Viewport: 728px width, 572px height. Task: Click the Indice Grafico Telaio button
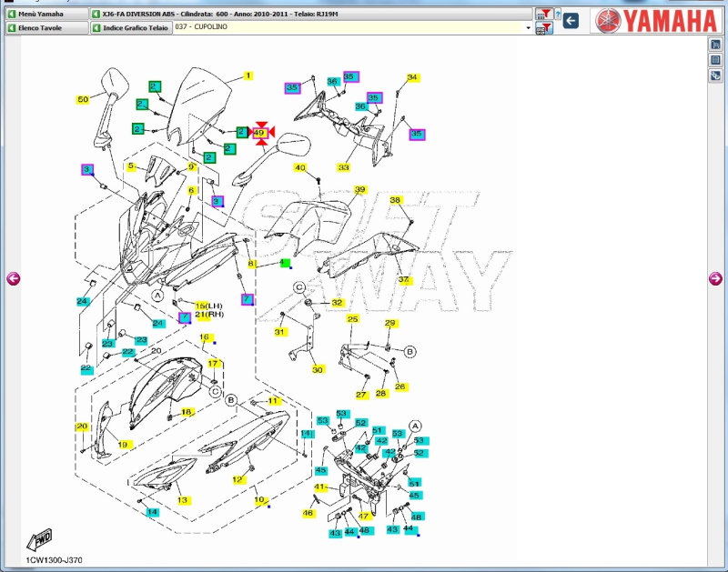tap(131, 28)
